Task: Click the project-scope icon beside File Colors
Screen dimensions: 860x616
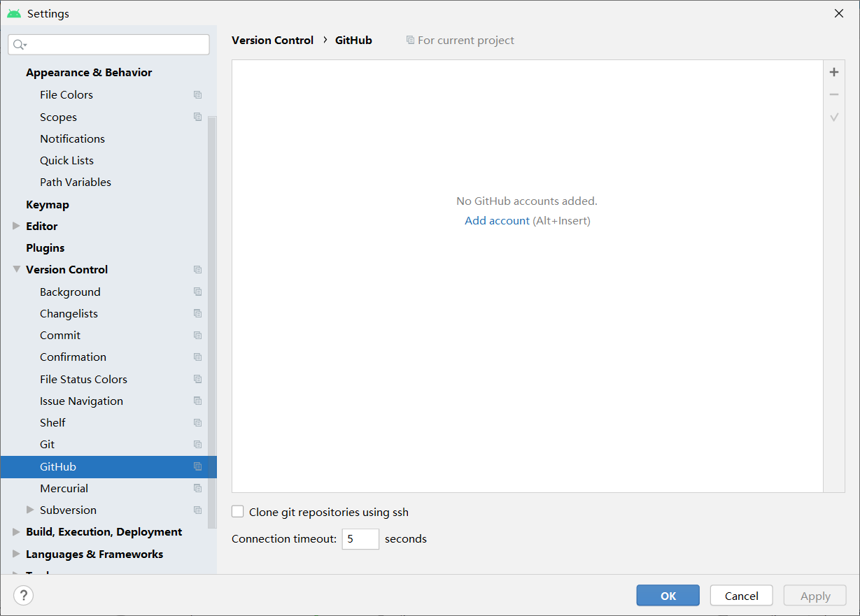Action: [198, 95]
